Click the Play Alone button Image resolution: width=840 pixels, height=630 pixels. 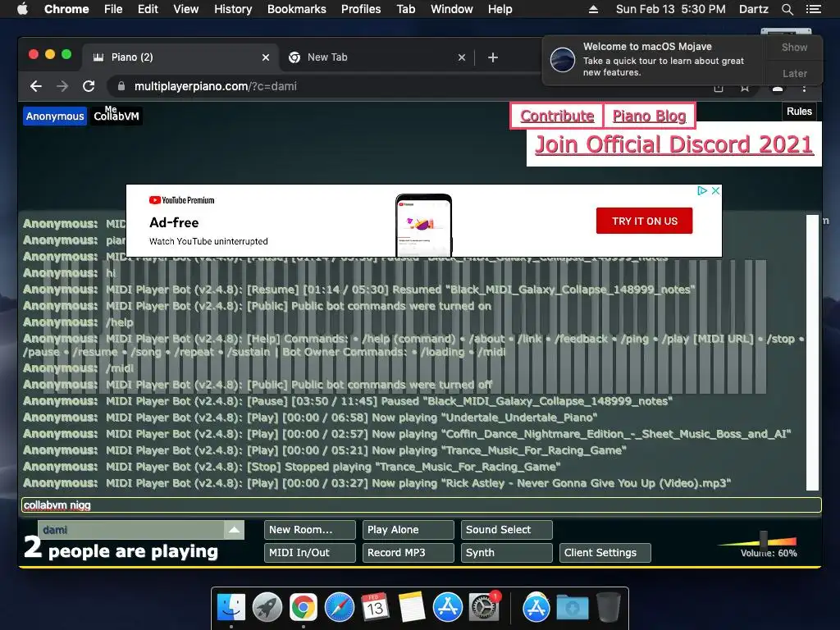point(409,530)
